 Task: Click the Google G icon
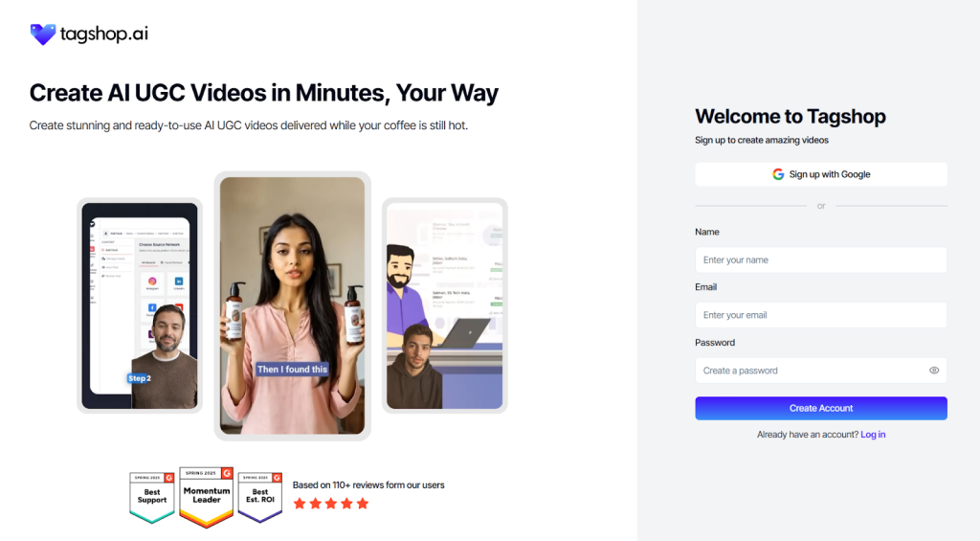(777, 174)
